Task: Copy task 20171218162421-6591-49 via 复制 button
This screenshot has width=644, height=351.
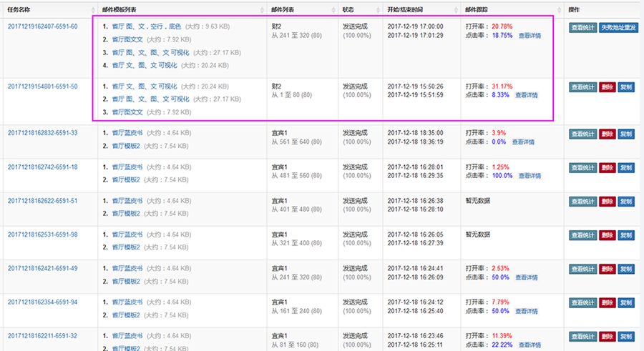Action: pos(626,269)
